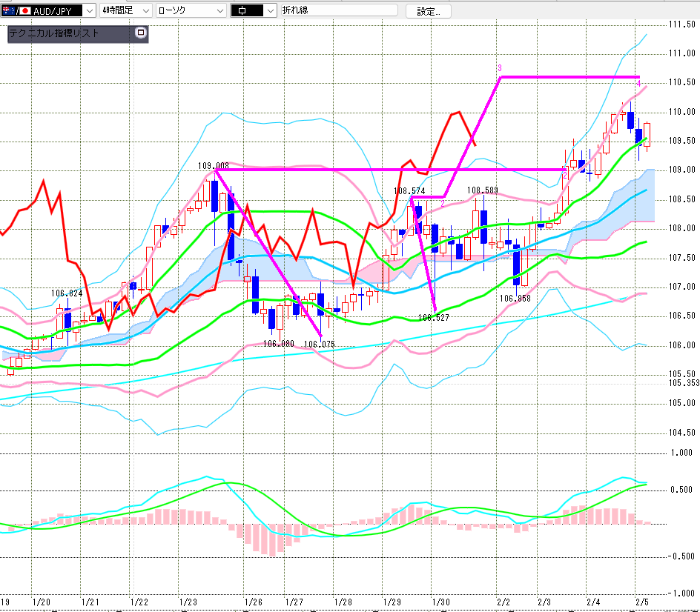Screen dimensions: 700x612
Task: Click the wave marker labeled 3
Action: 500,68
